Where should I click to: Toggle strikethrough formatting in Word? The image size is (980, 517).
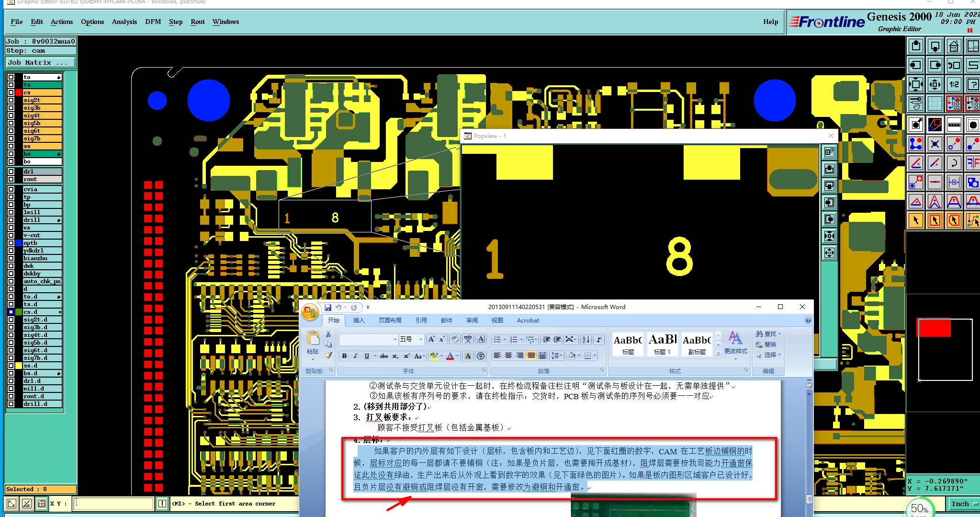click(x=384, y=356)
